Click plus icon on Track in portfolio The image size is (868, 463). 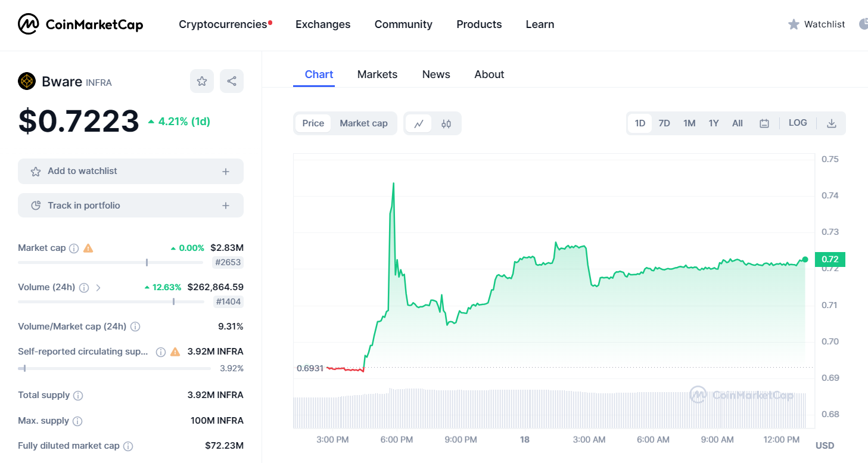coord(226,206)
